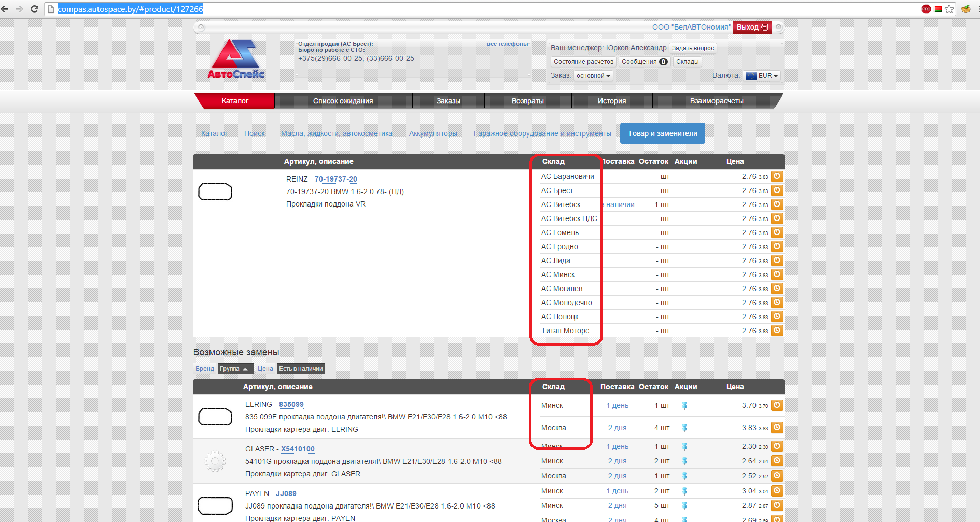Click the orange order icon for AC Витебск

[x=777, y=204]
